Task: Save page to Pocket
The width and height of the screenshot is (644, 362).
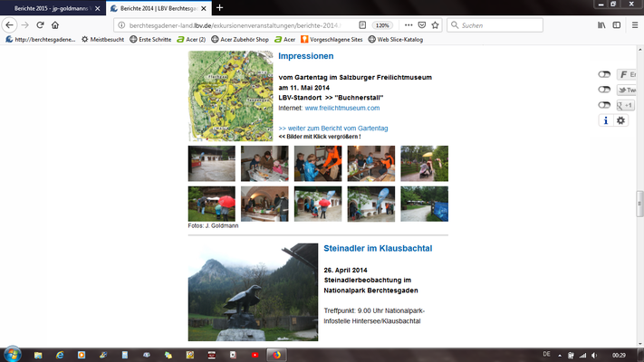Action: [x=422, y=25]
